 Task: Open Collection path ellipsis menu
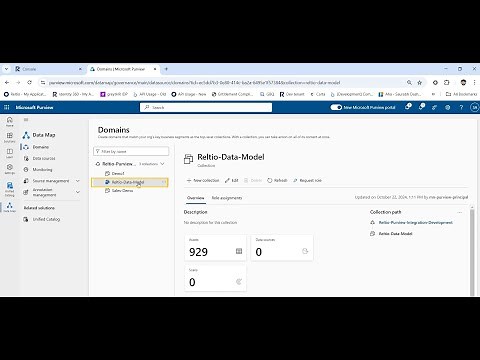[x=460, y=212]
